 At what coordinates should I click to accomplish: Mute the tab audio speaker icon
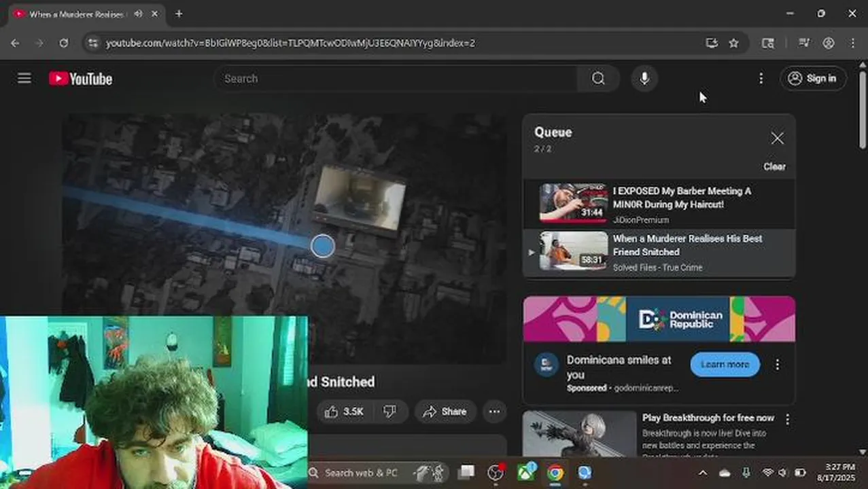coord(139,14)
